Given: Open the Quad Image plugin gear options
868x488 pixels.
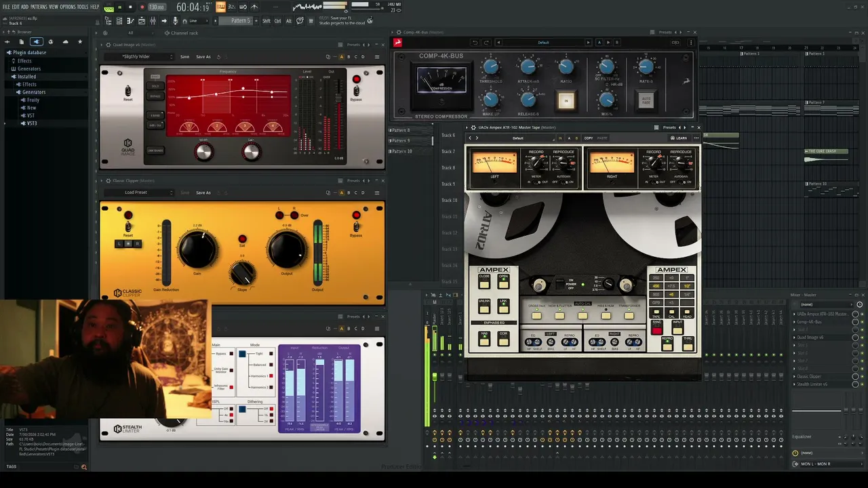Looking at the screenshot, I should (107, 45).
